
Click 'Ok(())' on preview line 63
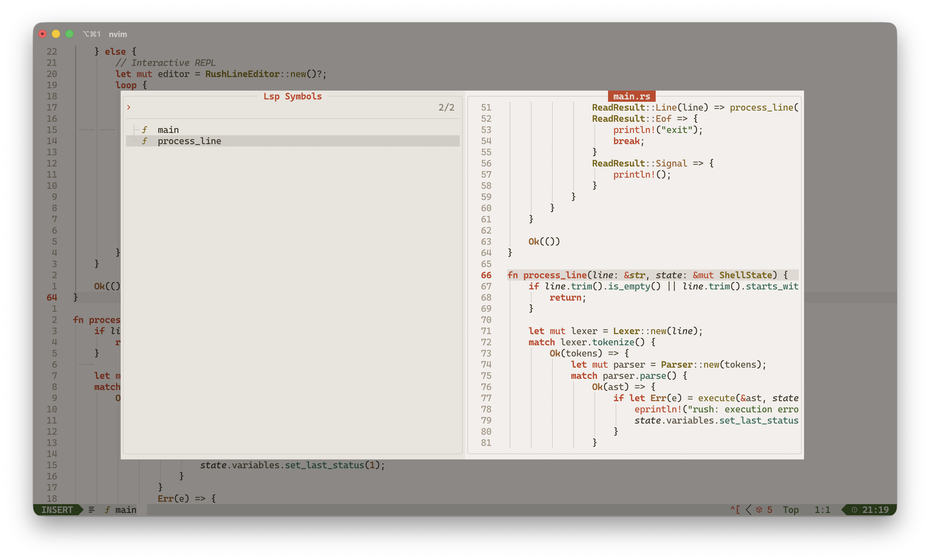tap(544, 242)
